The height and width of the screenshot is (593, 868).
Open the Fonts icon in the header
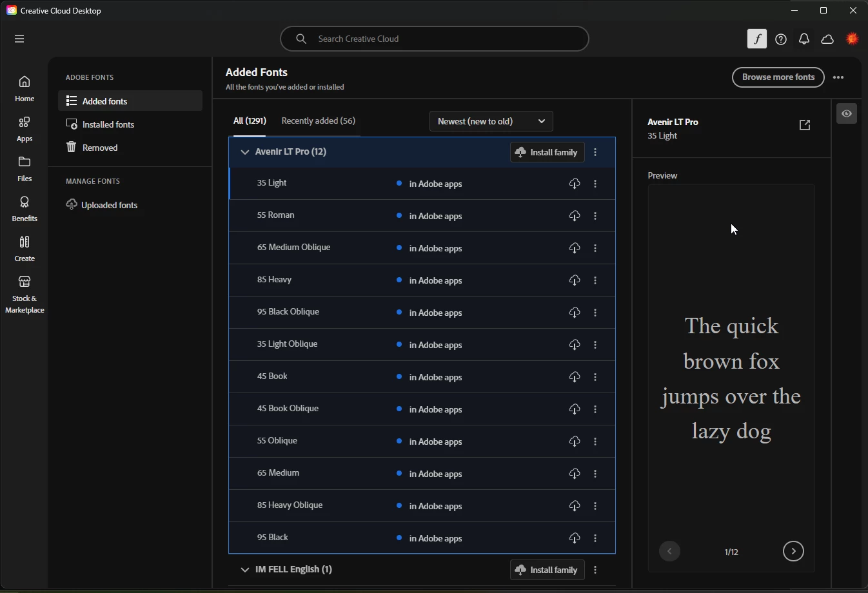pyautogui.click(x=757, y=39)
